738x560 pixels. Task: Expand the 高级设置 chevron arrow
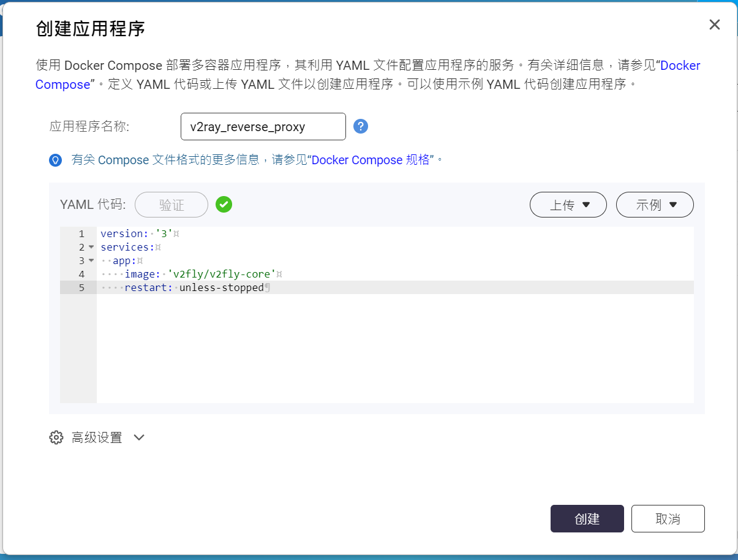tap(139, 437)
